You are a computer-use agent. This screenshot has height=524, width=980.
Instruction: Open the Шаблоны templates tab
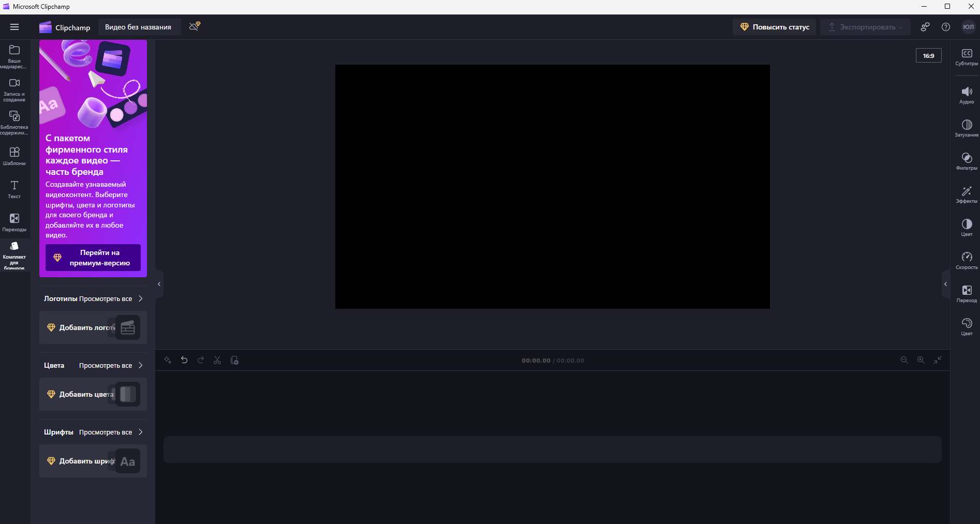pyautogui.click(x=14, y=156)
